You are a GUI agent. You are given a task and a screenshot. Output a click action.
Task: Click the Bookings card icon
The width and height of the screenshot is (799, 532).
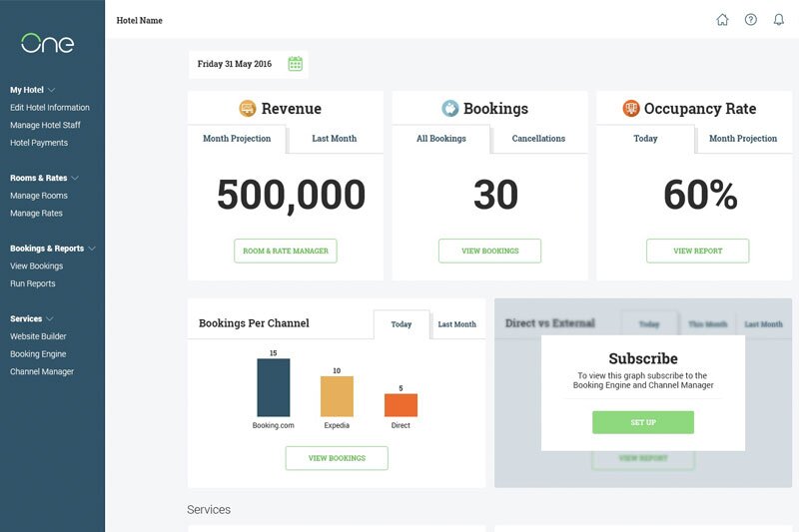coord(450,108)
